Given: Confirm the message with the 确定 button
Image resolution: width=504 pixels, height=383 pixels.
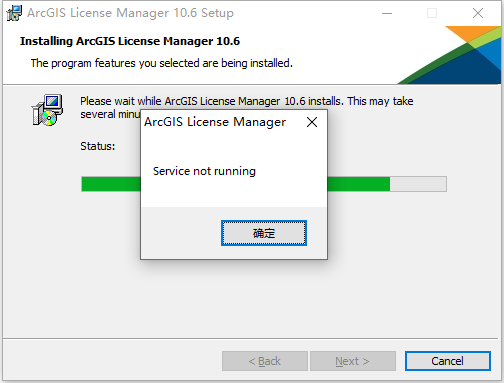Looking at the screenshot, I should point(264,233).
